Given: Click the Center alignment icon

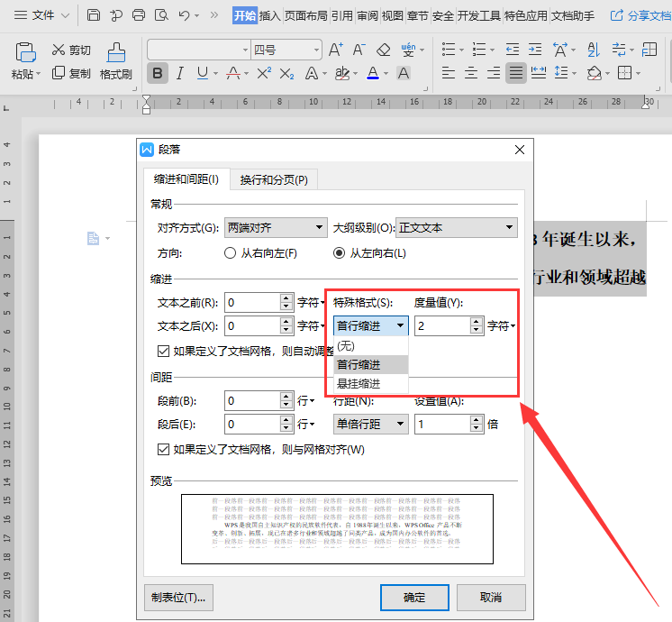Looking at the screenshot, I should [470, 73].
